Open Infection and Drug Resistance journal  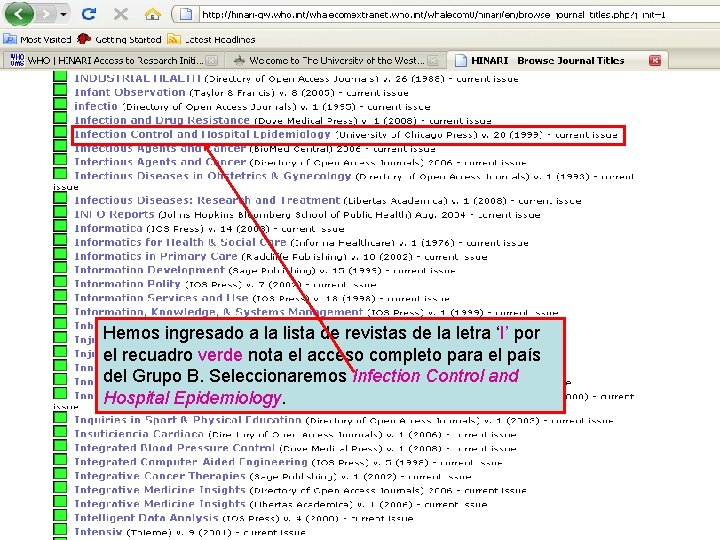[x=162, y=120]
